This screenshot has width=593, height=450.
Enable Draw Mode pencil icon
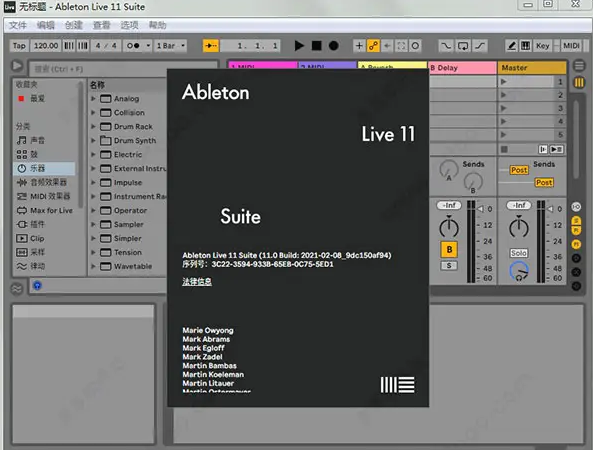pos(511,46)
